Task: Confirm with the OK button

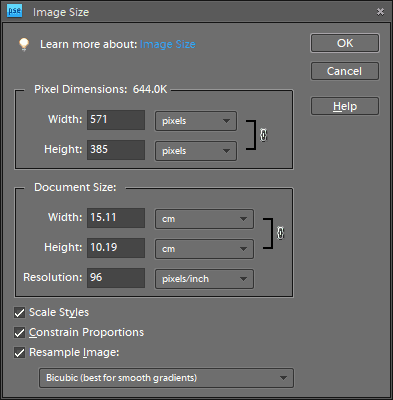Action: [345, 43]
